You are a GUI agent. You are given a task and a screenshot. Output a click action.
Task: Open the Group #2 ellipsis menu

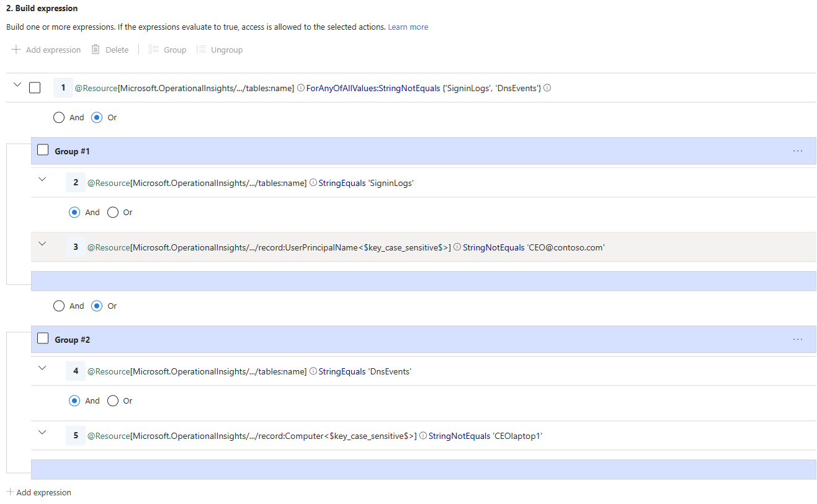coord(798,339)
